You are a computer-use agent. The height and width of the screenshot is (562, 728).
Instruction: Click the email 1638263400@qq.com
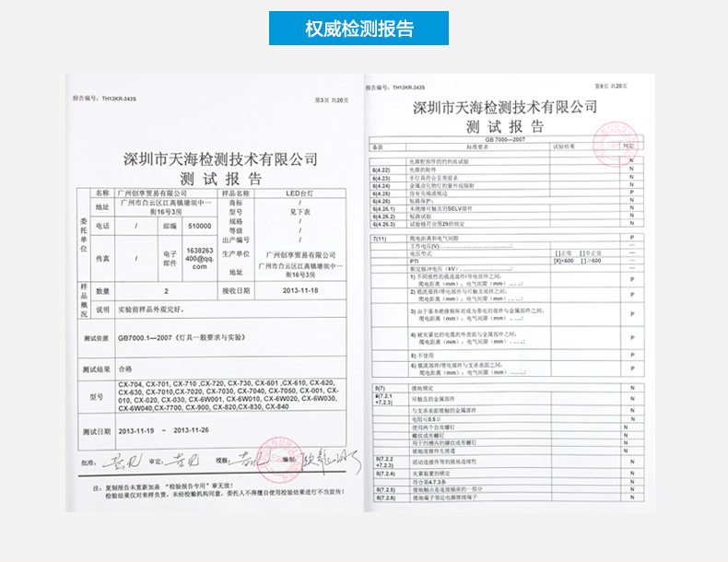tap(200, 259)
